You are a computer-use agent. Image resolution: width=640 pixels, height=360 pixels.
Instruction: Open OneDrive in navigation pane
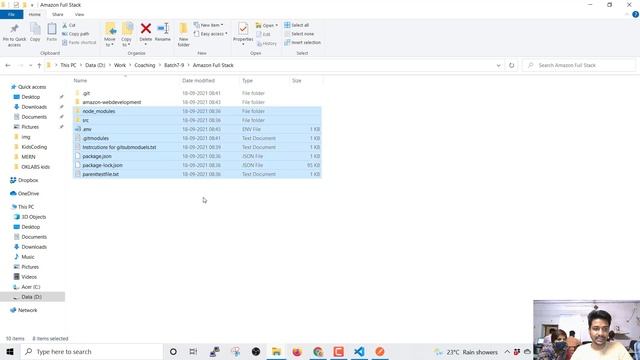28,193
